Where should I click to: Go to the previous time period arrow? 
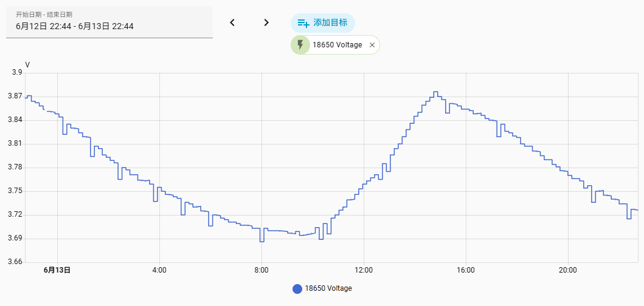coord(232,22)
